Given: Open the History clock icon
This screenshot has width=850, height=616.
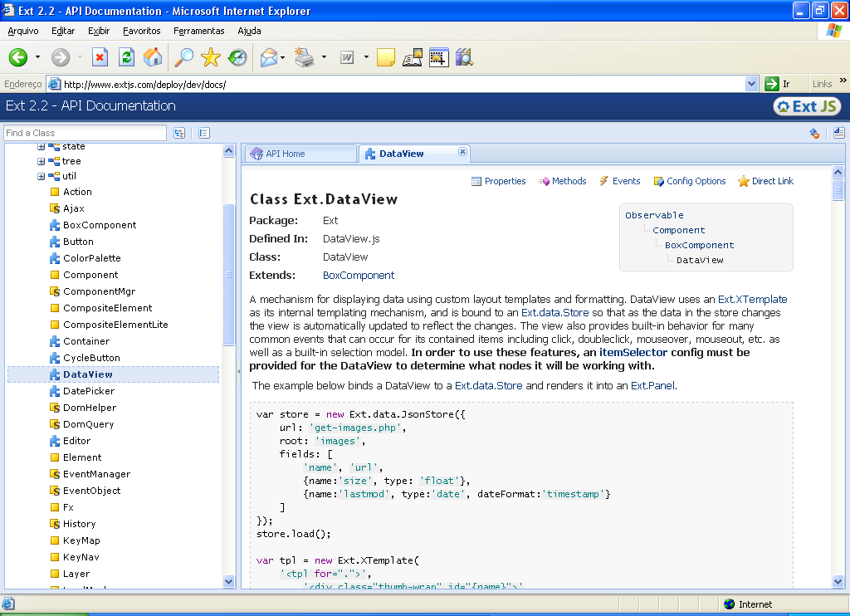Looking at the screenshot, I should click(x=237, y=57).
